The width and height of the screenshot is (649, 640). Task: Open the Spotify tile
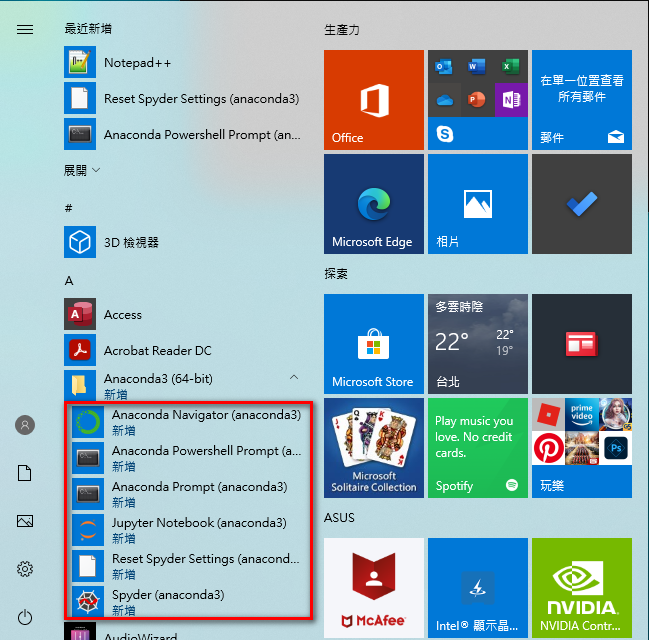478,448
